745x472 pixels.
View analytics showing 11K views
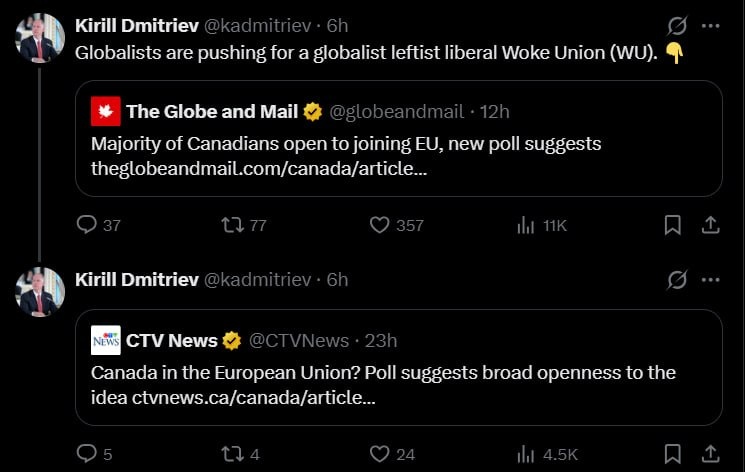[525, 225]
